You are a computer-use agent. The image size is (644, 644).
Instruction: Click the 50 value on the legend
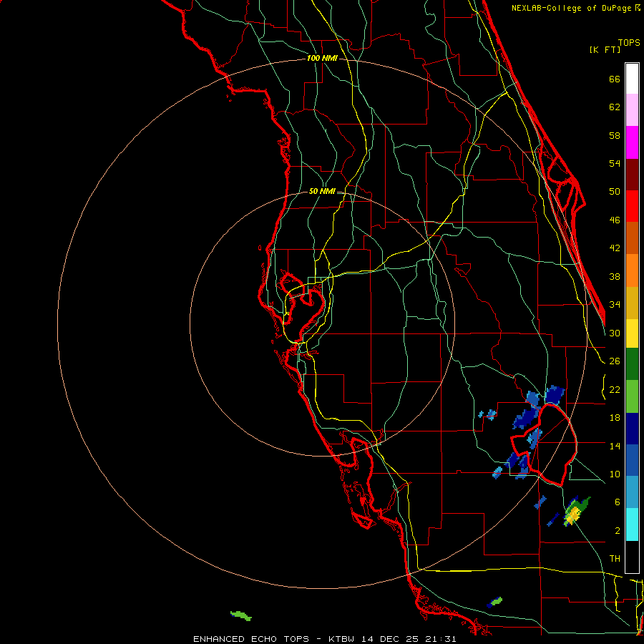[615, 191]
